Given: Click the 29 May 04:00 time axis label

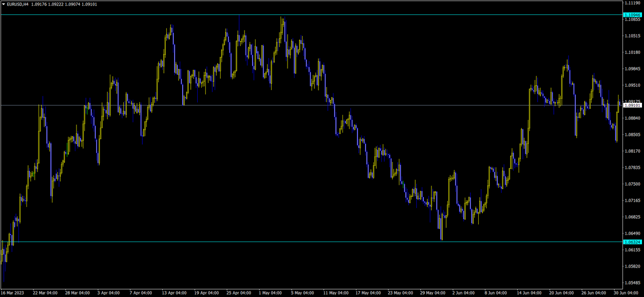Looking at the screenshot, I should (x=432, y=293).
